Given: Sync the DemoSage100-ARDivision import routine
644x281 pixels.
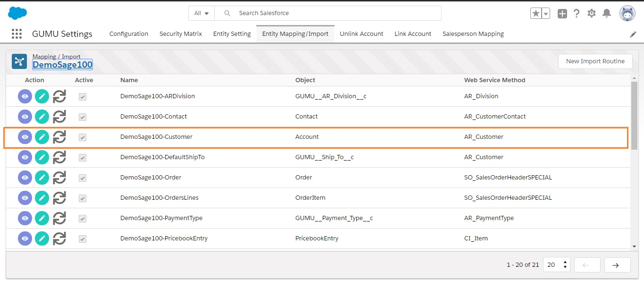Looking at the screenshot, I should point(59,96).
